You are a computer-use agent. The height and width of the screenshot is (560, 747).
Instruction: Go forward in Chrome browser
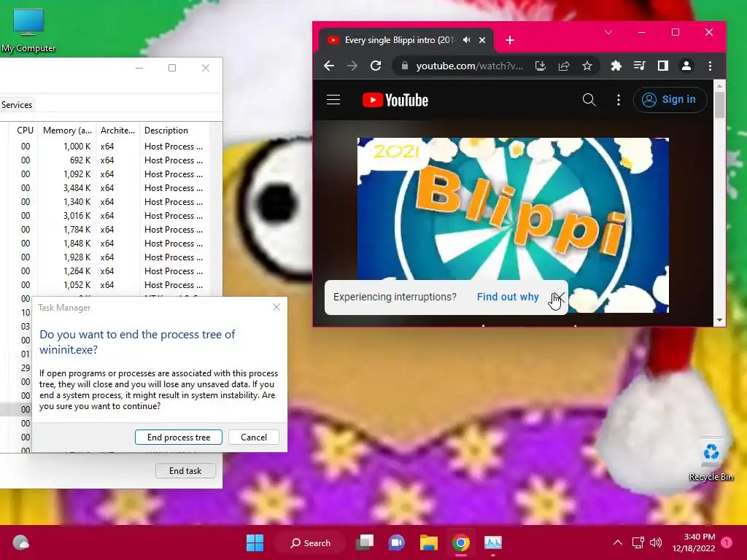coord(352,66)
